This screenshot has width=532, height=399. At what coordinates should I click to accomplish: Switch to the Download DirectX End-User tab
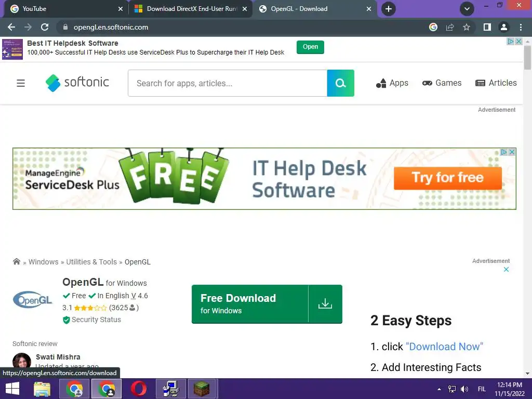pyautogui.click(x=190, y=9)
